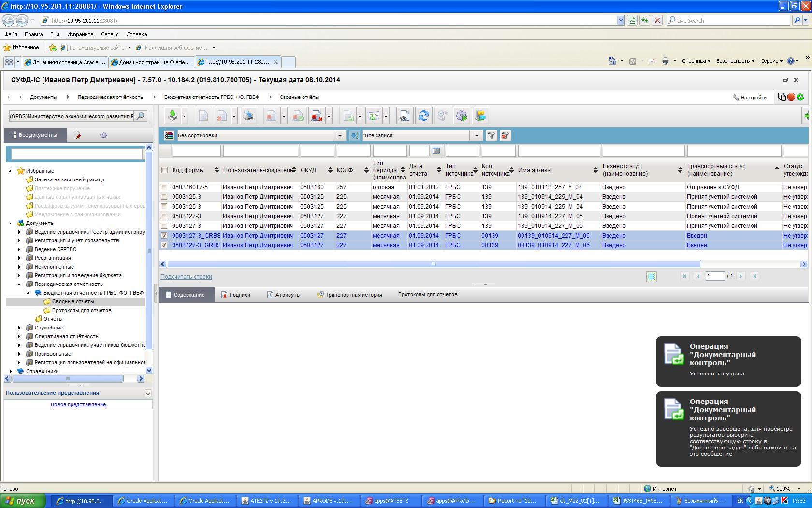Image resolution: width=812 pixels, height=508 pixels.
Task: Click the funnel filter icon
Action: 491,135
